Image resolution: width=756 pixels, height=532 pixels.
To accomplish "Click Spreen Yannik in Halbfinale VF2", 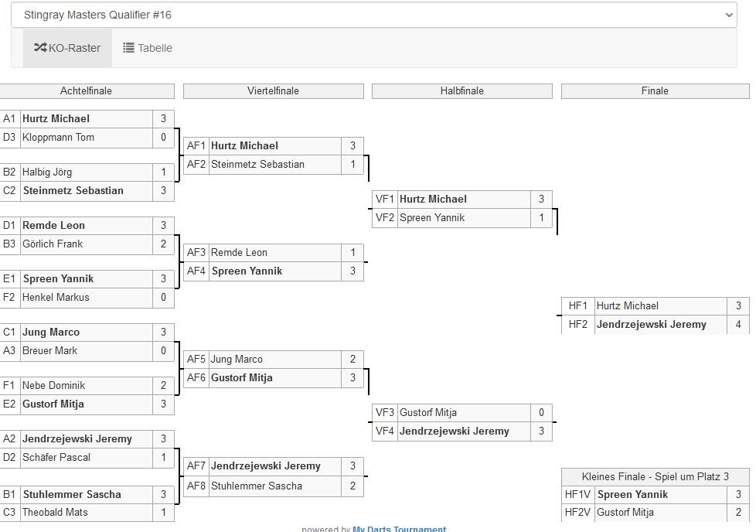I will [x=432, y=218].
